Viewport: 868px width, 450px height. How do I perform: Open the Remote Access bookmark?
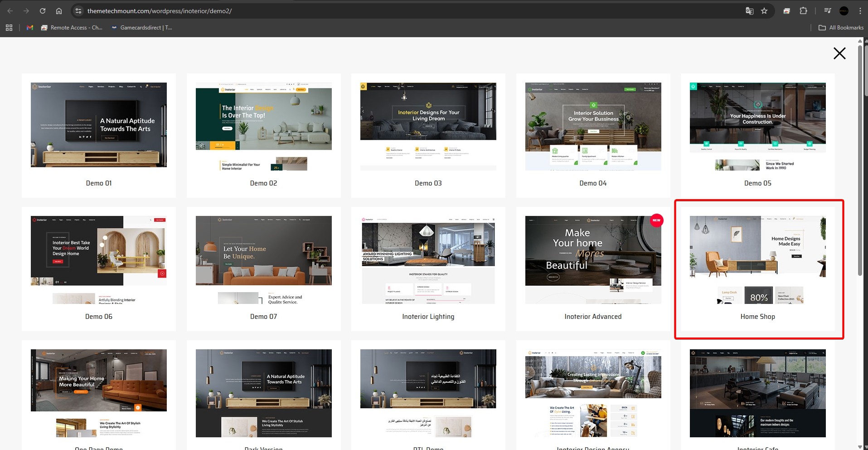(x=72, y=28)
